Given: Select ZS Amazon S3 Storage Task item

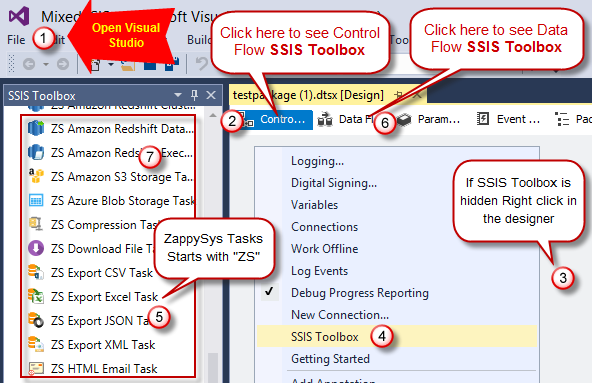Looking at the screenshot, I should click(x=110, y=176).
